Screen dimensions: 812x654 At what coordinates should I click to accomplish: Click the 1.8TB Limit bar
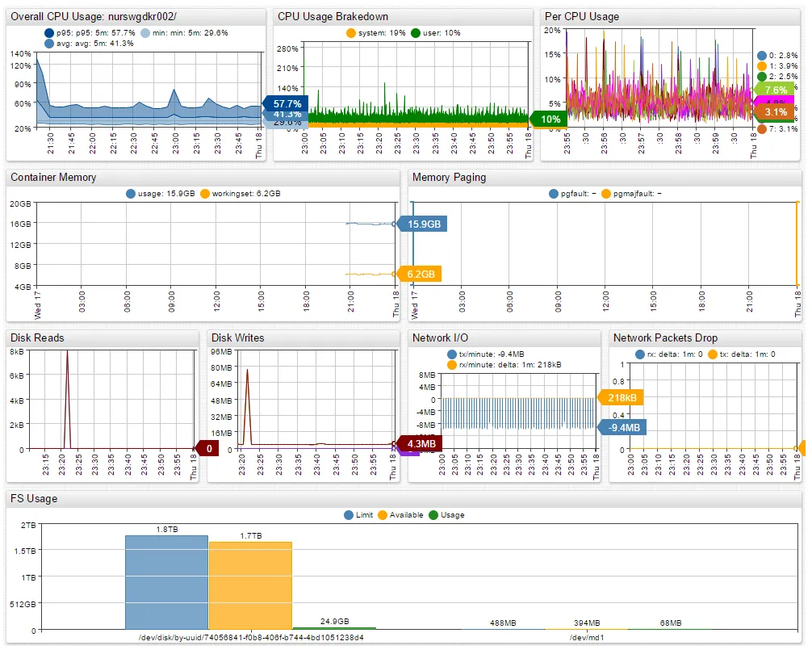pos(167,582)
